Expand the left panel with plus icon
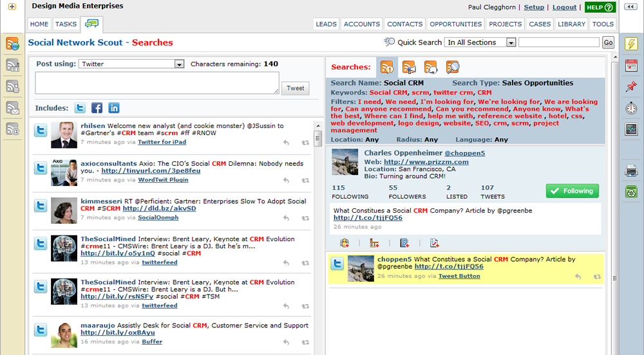This screenshot has height=355, width=644. [12, 6]
